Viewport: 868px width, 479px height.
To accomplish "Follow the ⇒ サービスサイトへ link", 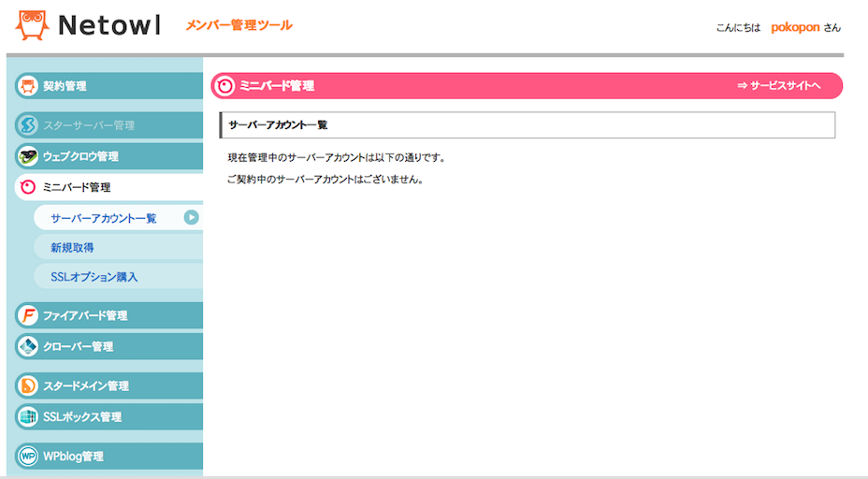I will (x=779, y=86).
